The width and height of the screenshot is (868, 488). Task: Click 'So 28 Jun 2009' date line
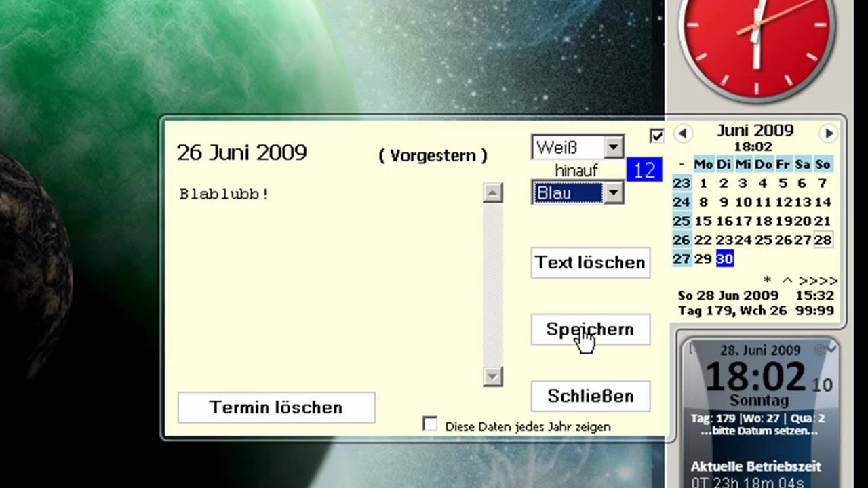pyautogui.click(x=728, y=296)
